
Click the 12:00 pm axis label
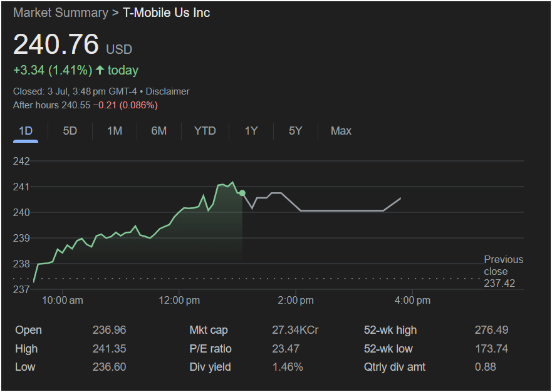pos(179,300)
